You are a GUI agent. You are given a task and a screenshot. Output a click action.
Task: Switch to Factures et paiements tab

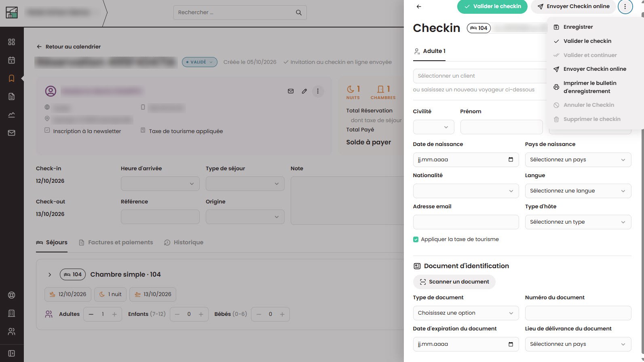click(x=116, y=243)
